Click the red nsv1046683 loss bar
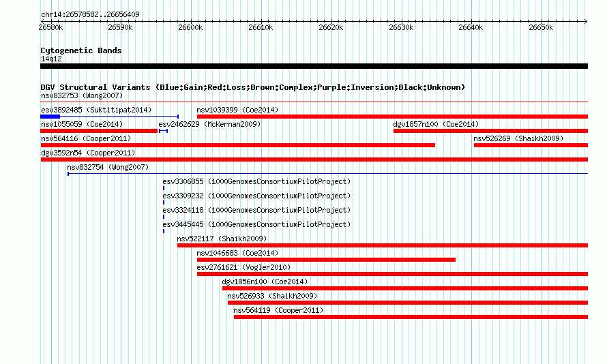 pyautogui.click(x=326, y=260)
